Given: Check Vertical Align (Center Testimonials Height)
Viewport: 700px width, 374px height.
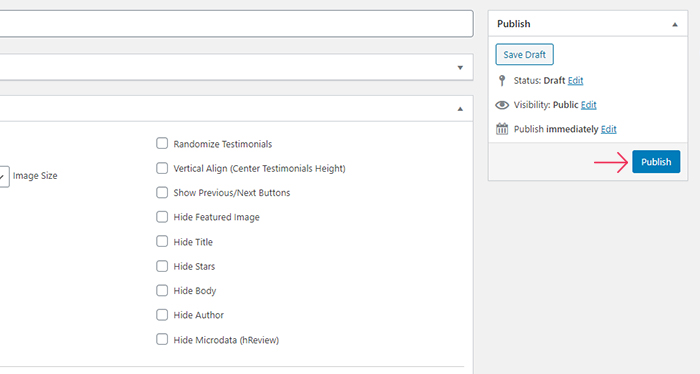Looking at the screenshot, I should (x=162, y=168).
